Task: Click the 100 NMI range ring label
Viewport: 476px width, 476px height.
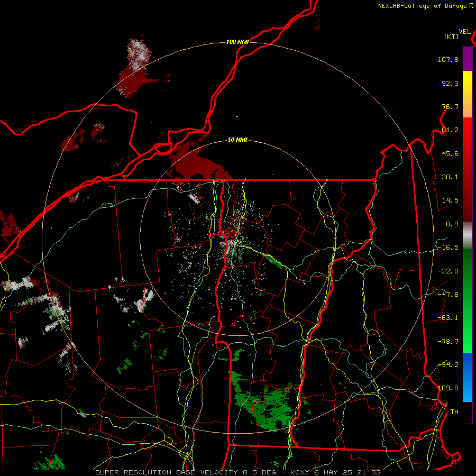Action: [237, 42]
